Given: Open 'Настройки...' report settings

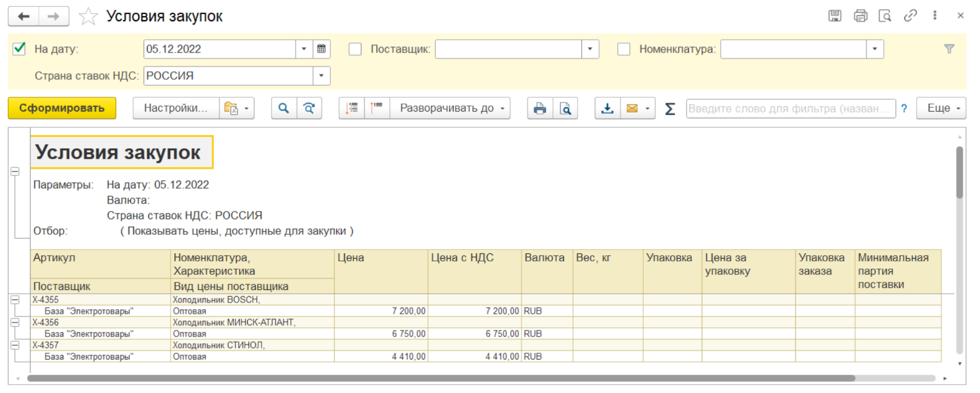Looking at the screenshot, I should coord(176,108).
